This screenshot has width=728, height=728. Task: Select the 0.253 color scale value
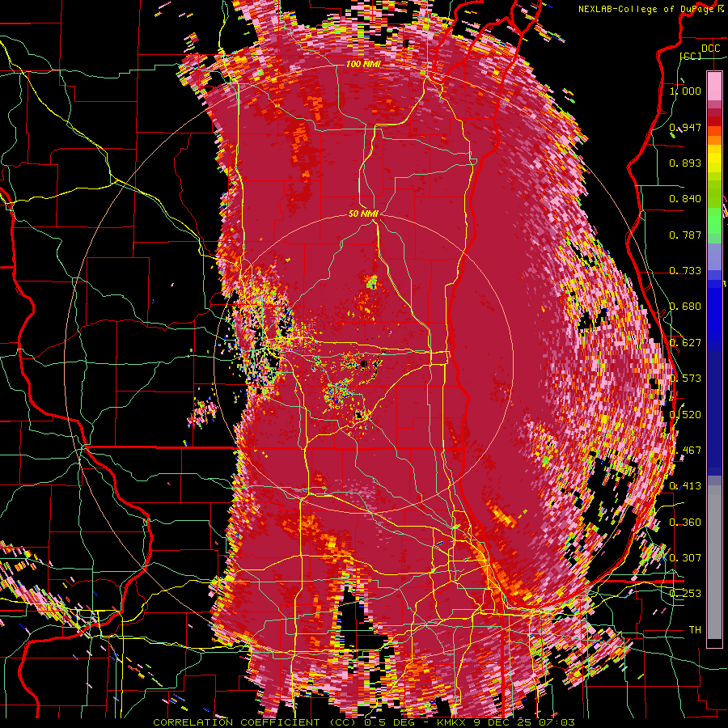685,594
